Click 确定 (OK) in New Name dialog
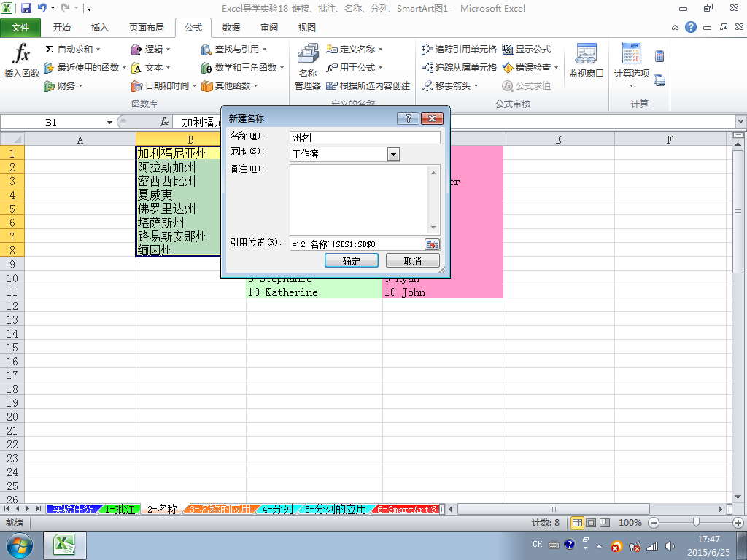The image size is (747, 560). tap(351, 261)
